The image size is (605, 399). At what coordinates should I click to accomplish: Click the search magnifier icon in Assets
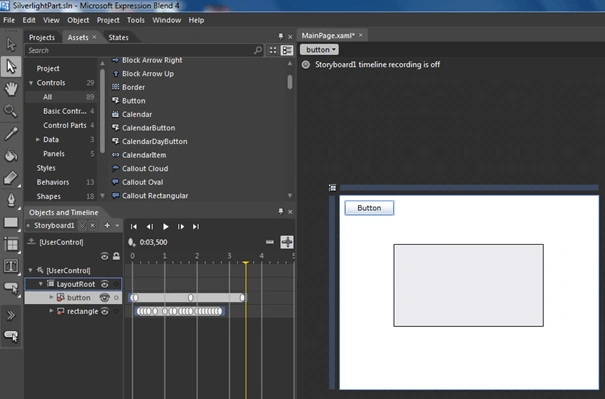click(258, 50)
